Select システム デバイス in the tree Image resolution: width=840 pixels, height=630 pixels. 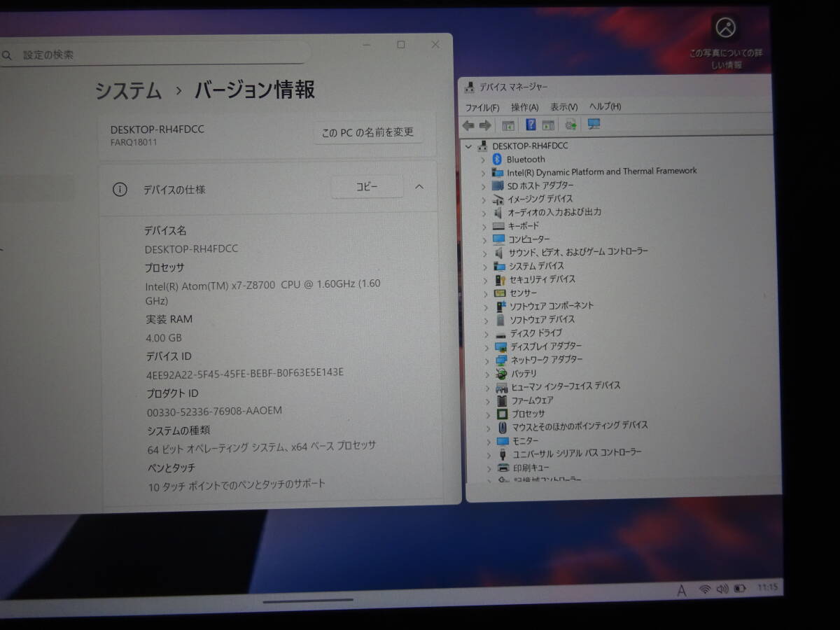tap(537, 266)
